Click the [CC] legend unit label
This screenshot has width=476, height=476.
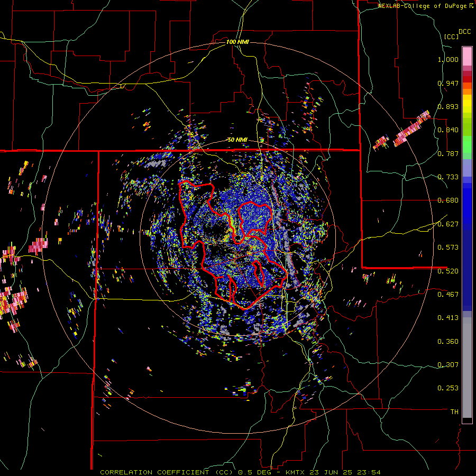tap(451, 36)
